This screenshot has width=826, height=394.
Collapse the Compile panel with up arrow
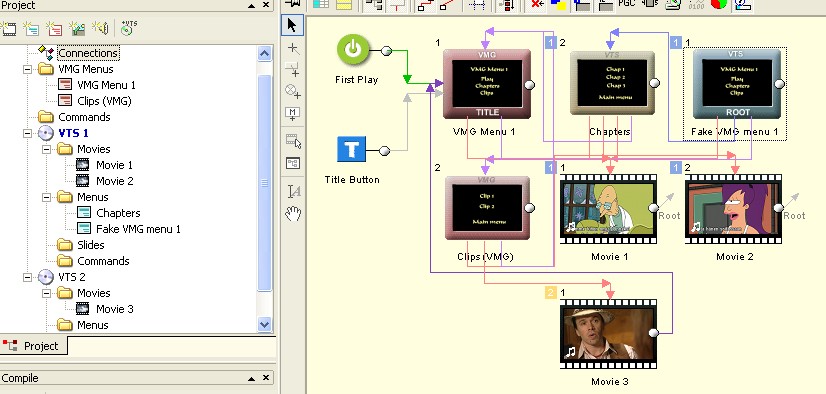pos(252,378)
